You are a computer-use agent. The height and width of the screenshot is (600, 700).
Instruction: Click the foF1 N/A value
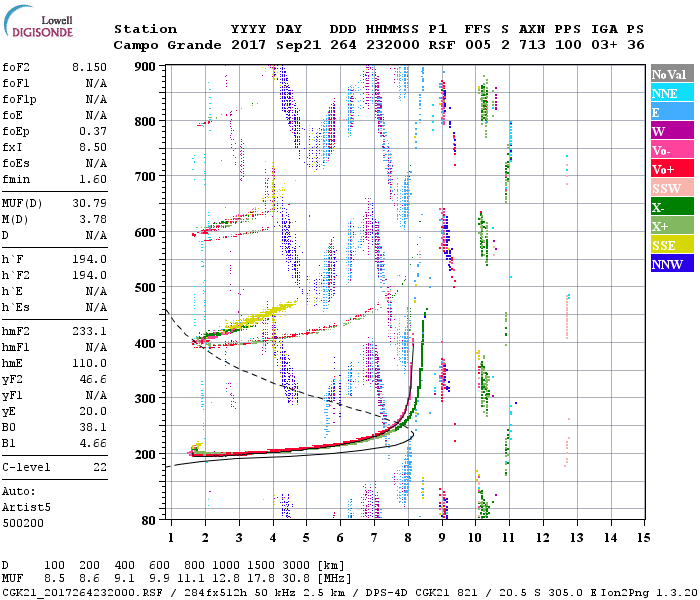click(96, 83)
